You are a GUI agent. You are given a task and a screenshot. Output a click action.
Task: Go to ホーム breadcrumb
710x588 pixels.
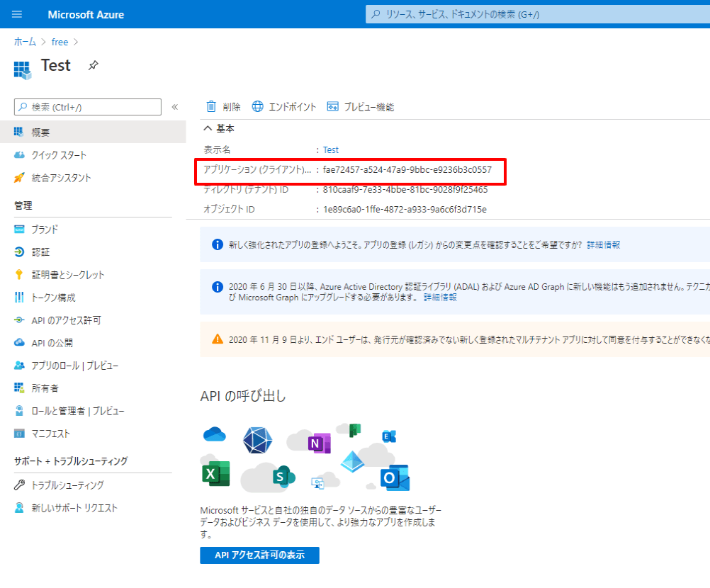point(25,42)
